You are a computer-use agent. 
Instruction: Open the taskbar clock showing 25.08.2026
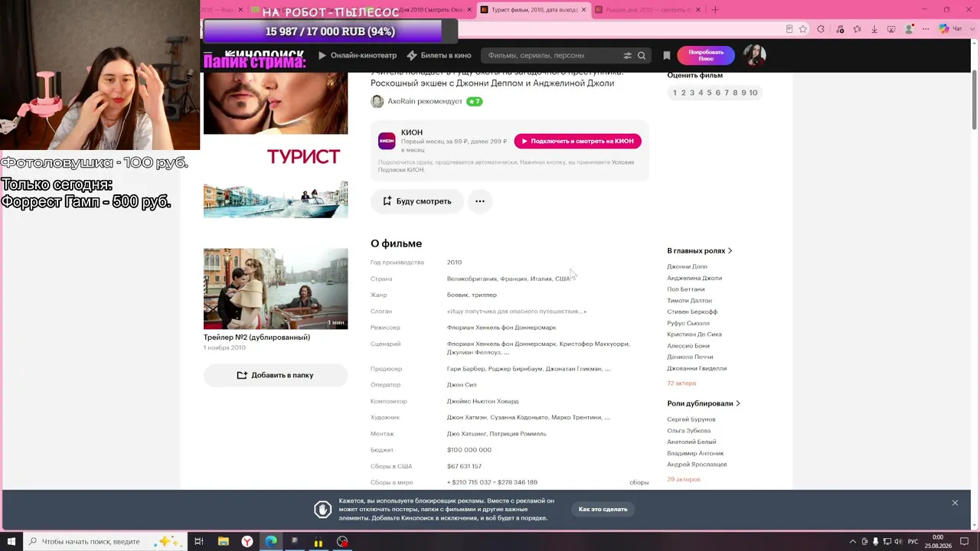pos(937,542)
